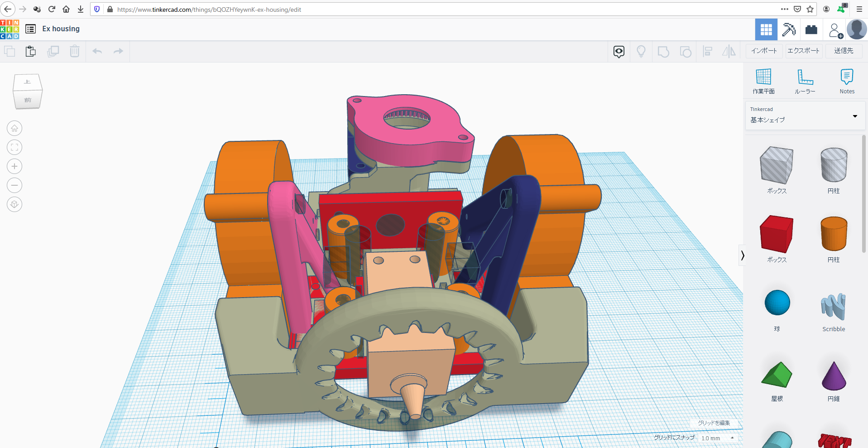This screenshot has width=868, height=448.
Task: Click the Paste clipboard icon
Action: (x=31, y=51)
